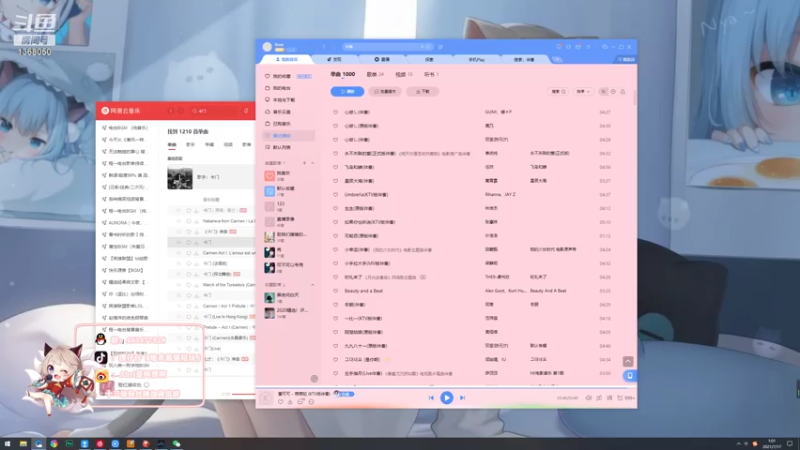
Task: Switch to the 直播 tab
Action: [382, 59]
